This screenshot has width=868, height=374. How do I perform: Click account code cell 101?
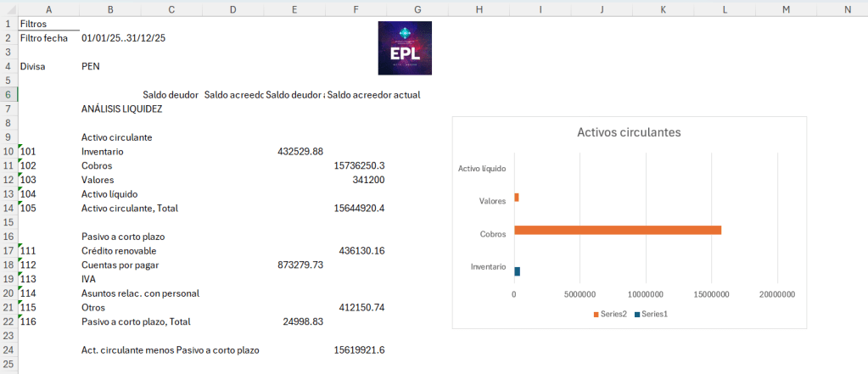30,152
